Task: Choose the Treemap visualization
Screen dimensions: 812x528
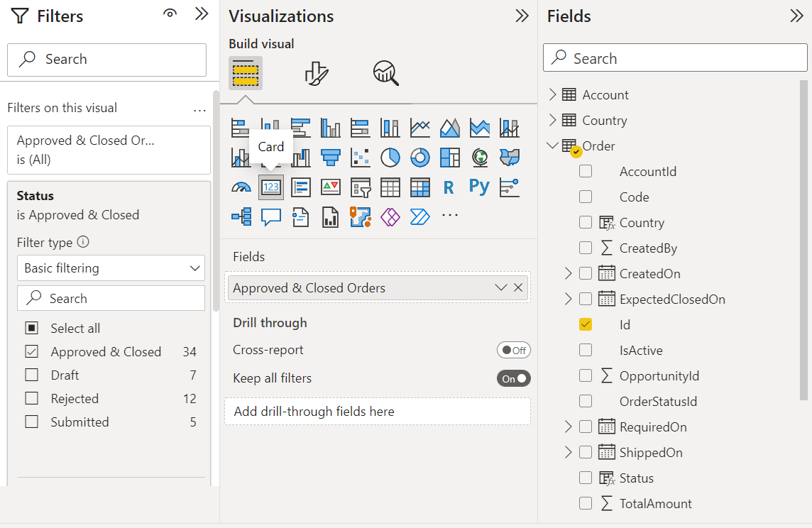Action: [450, 157]
